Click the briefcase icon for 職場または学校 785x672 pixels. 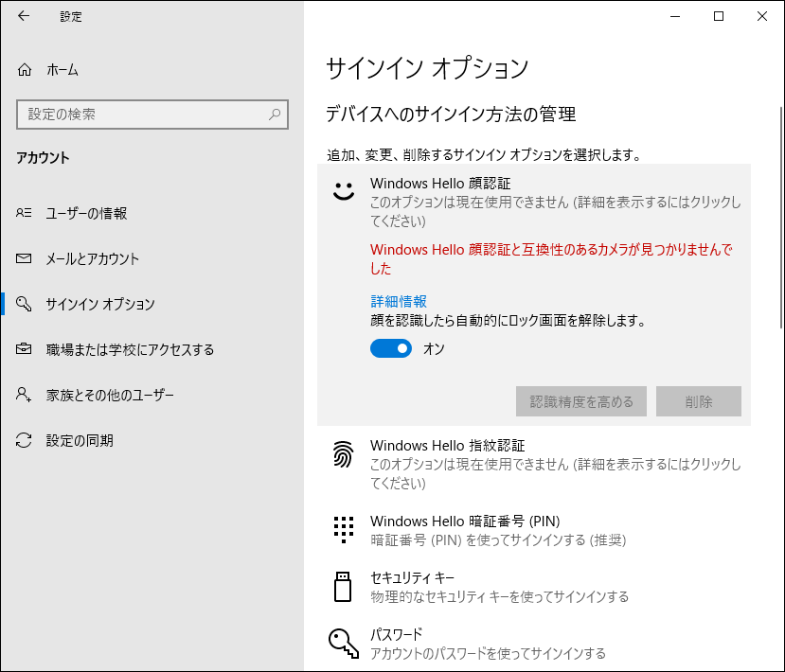pos(24,348)
